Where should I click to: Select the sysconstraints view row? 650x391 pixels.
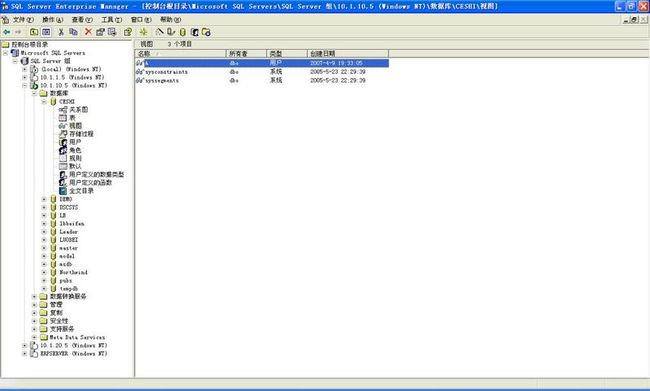click(262, 72)
